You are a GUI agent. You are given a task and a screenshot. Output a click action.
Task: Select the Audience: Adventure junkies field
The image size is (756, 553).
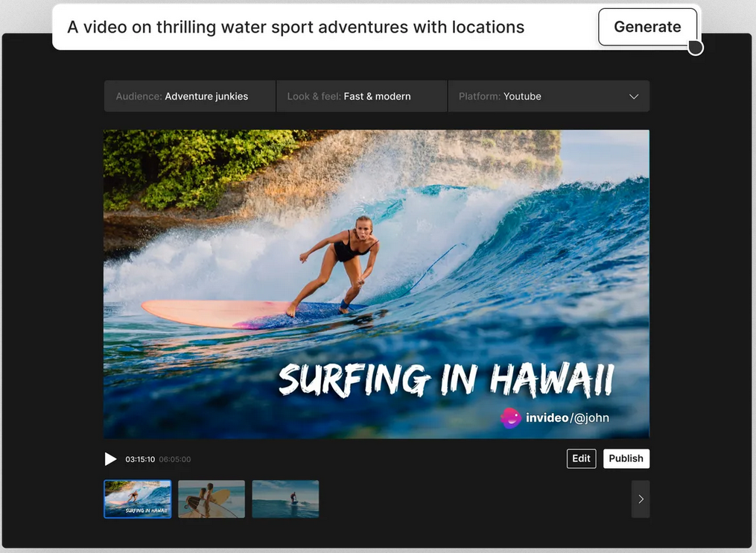pyautogui.click(x=190, y=96)
